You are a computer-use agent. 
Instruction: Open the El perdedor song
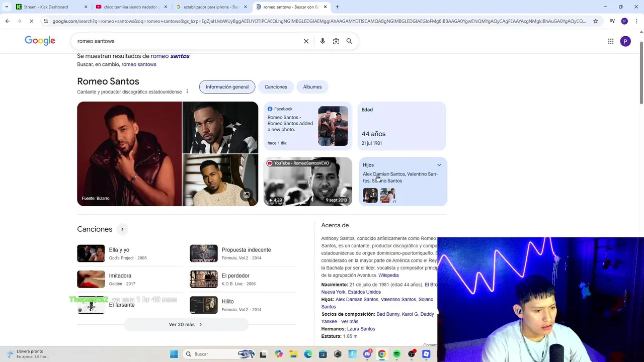coord(243,279)
